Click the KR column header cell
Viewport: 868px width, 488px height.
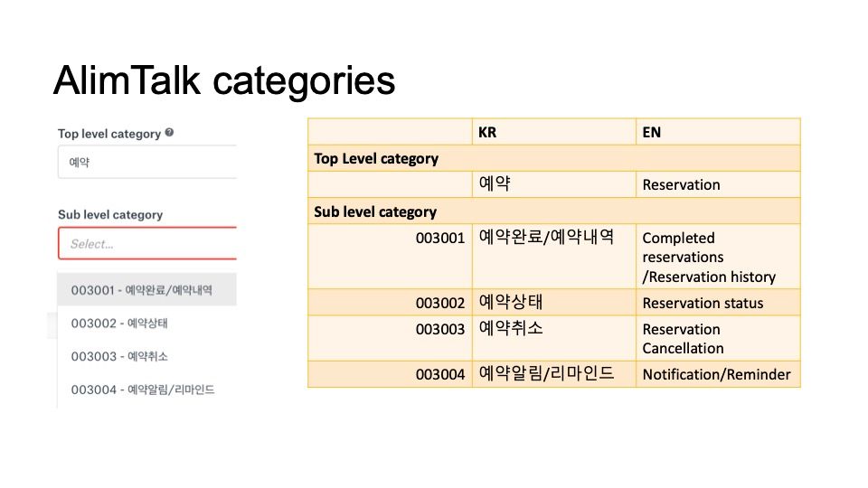click(x=554, y=132)
